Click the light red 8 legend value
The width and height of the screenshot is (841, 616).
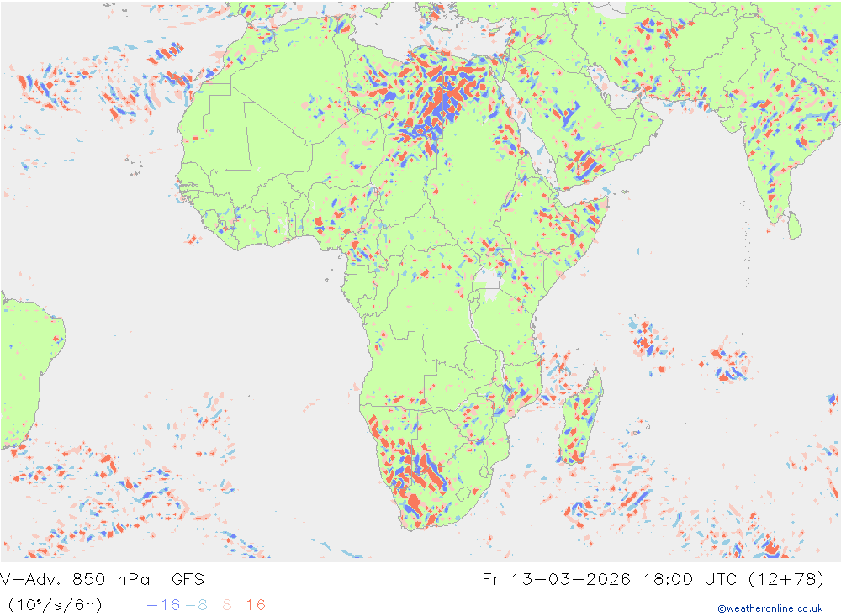227,605
